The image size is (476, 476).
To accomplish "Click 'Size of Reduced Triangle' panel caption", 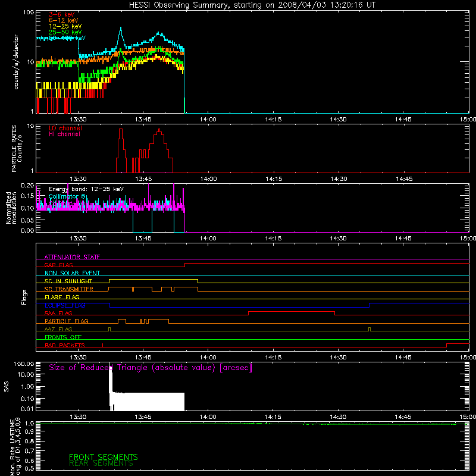I will [x=151, y=368].
